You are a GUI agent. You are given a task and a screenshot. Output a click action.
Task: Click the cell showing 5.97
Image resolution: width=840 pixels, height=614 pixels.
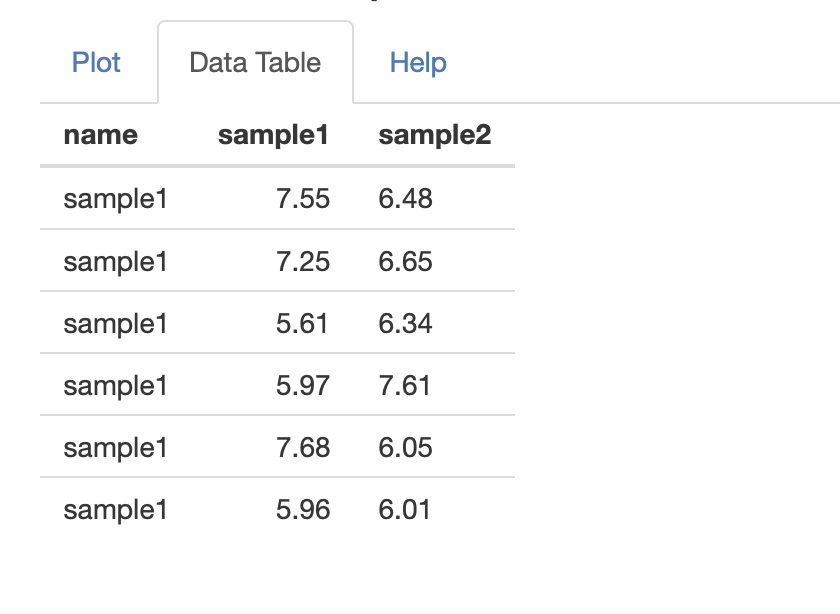pyautogui.click(x=303, y=386)
